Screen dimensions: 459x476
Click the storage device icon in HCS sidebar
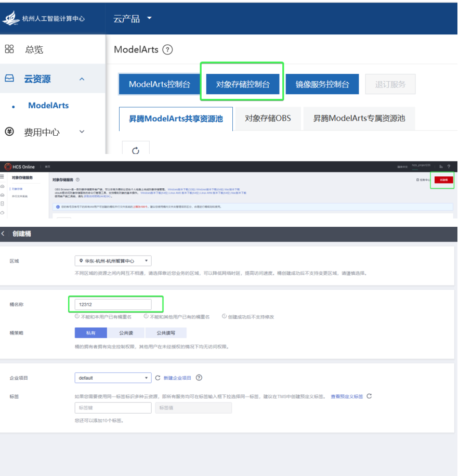(x=3, y=204)
